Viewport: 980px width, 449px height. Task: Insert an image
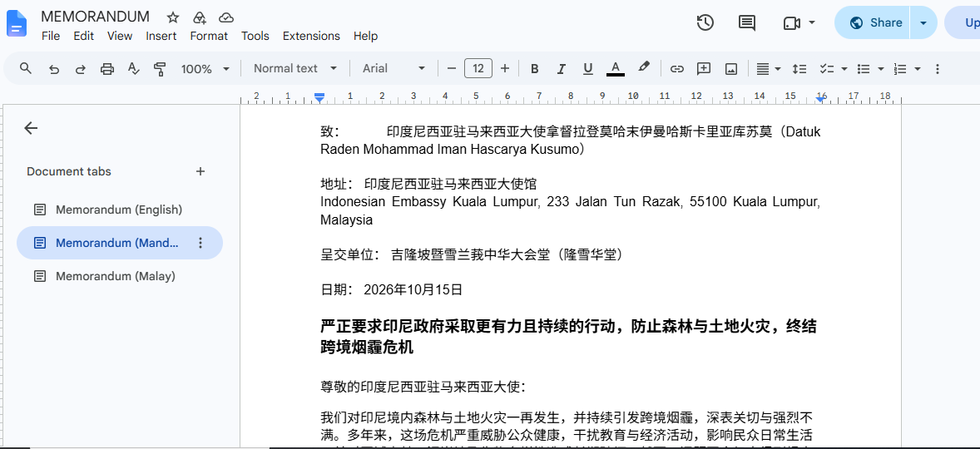click(x=730, y=69)
